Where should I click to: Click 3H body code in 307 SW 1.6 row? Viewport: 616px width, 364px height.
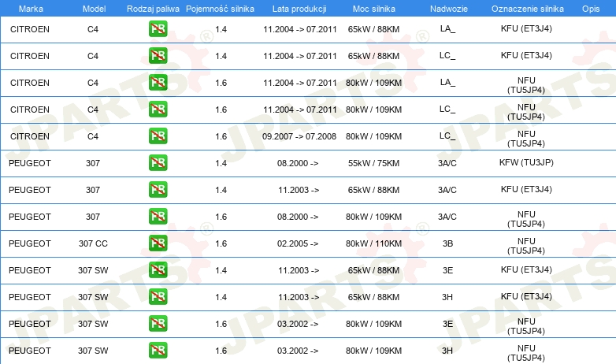click(x=447, y=351)
